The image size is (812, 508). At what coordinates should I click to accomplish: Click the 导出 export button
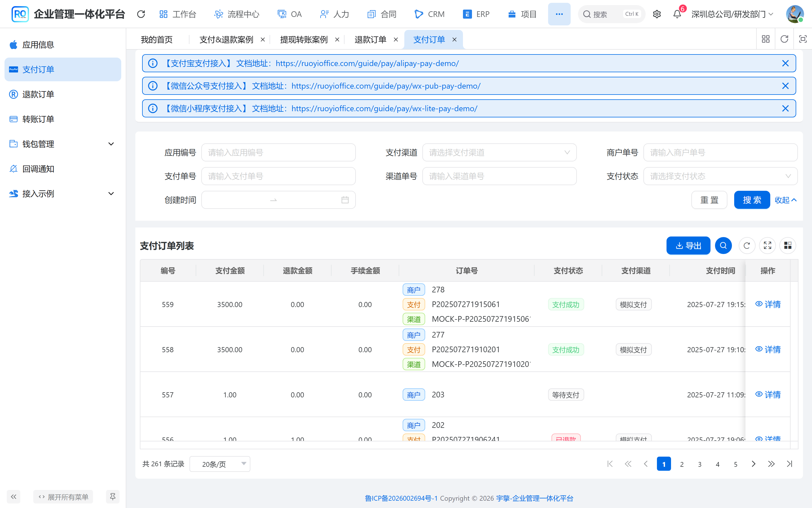tap(688, 246)
